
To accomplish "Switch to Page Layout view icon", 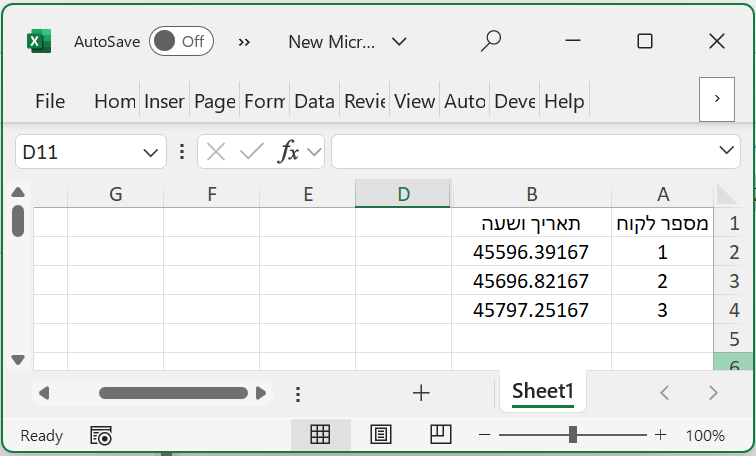I will pyautogui.click(x=380, y=435).
